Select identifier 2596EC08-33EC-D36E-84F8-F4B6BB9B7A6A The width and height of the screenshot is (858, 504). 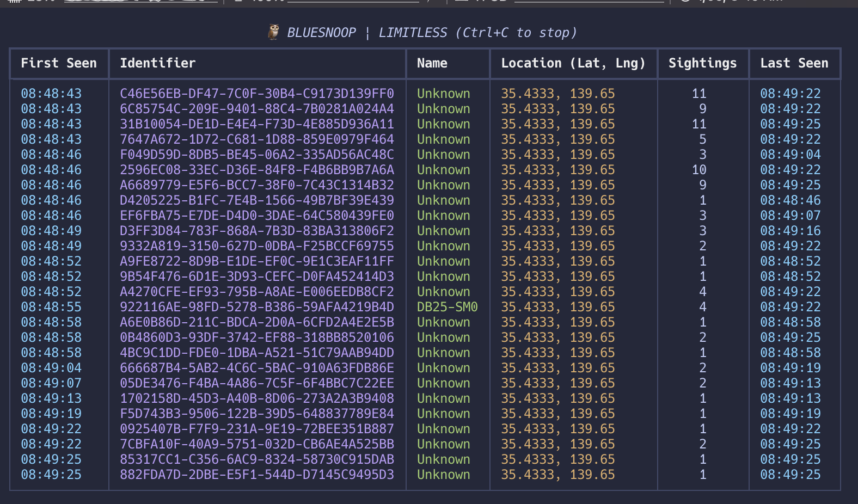pos(257,170)
